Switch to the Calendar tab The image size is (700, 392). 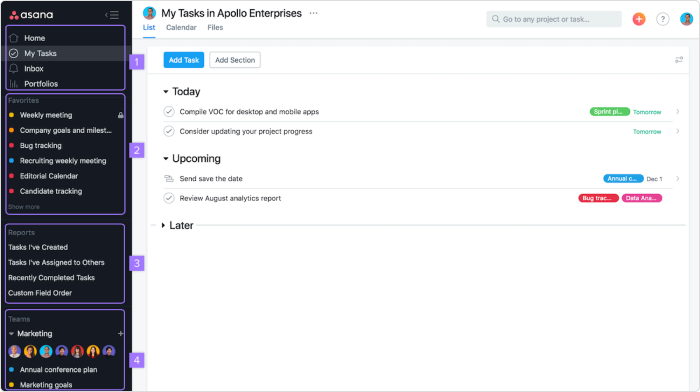181,28
